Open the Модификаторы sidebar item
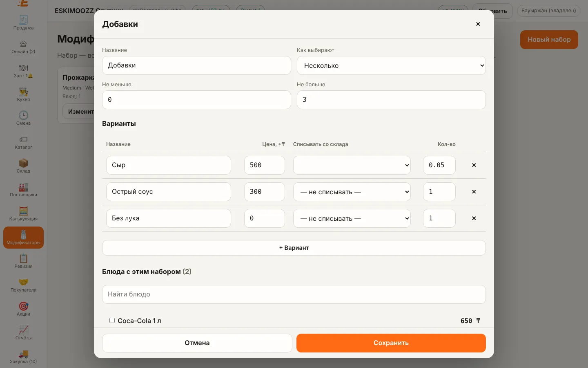 pyautogui.click(x=23, y=238)
